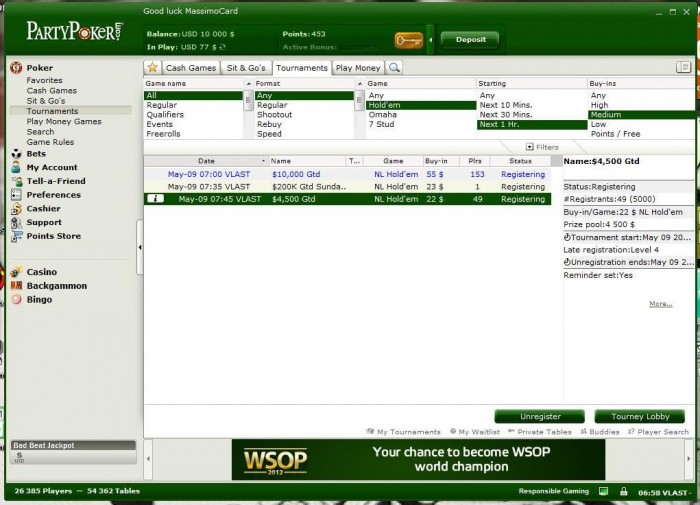Switch to Play Money tab
This screenshot has width=700, height=505.
[x=358, y=68]
